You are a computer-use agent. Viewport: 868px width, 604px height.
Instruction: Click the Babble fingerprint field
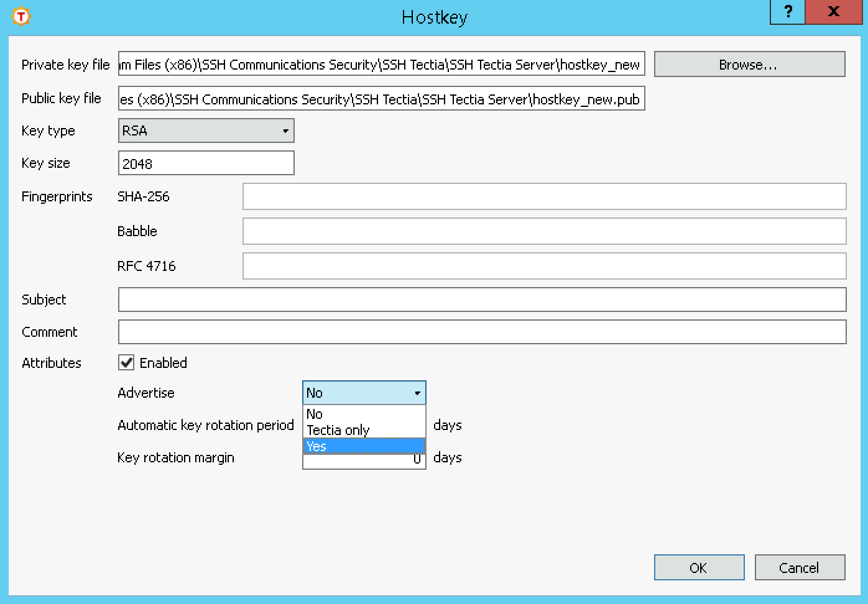click(544, 231)
